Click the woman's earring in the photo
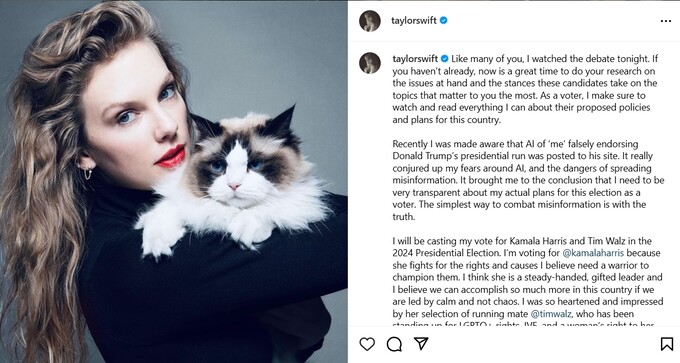This screenshot has width=680, height=363. click(x=86, y=172)
